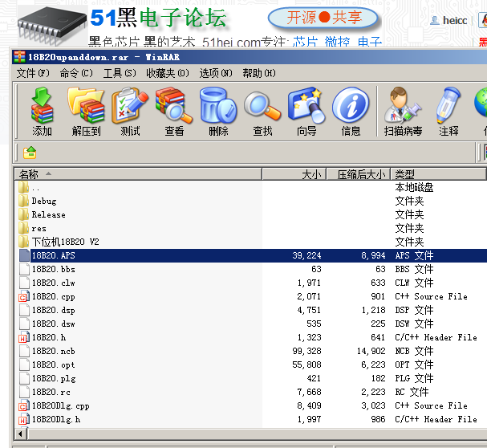Sort by the 名称 column header
The height and width of the screenshot is (448, 487).
click(138, 174)
